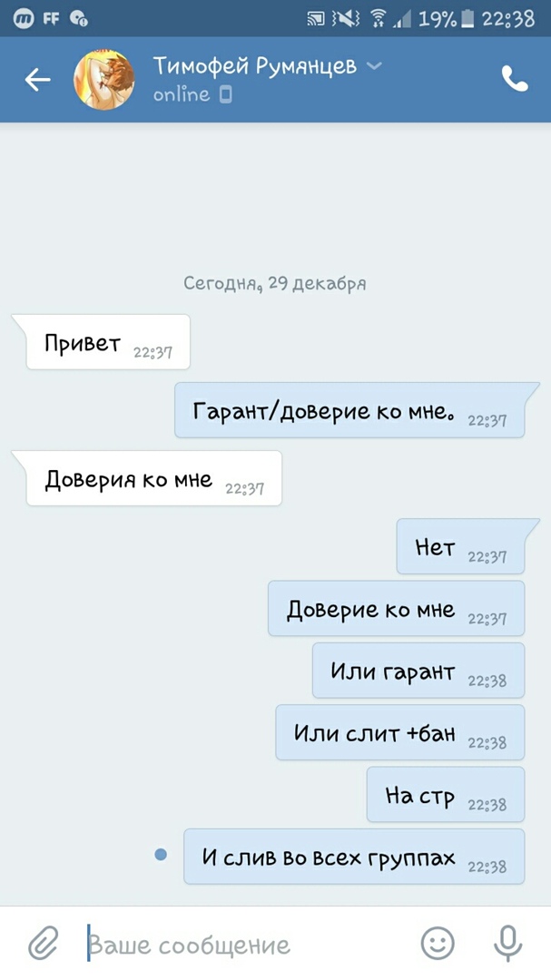Select the received 'Доверия ко мне' message
The height and width of the screenshot is (980, 551).
coord(153,479)
